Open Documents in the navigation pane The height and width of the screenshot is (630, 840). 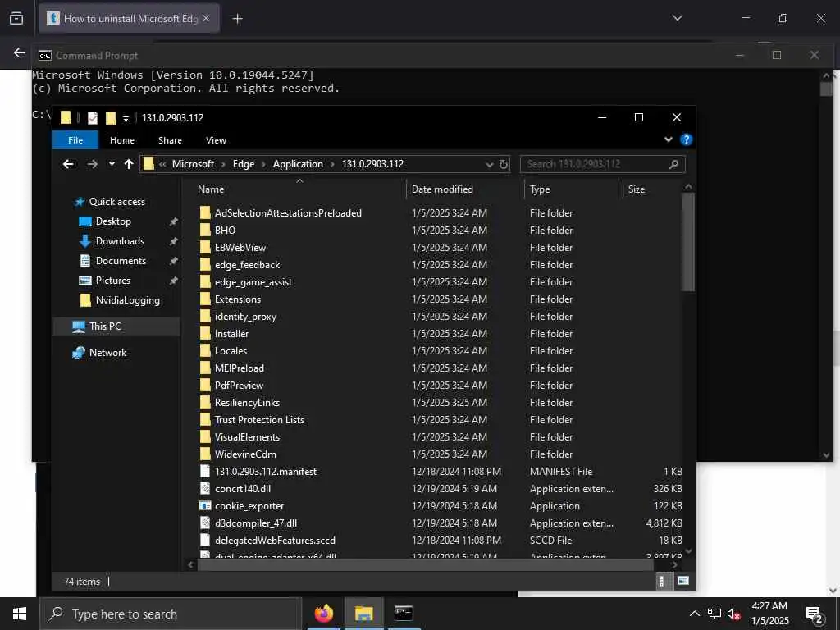coord(121,261)
